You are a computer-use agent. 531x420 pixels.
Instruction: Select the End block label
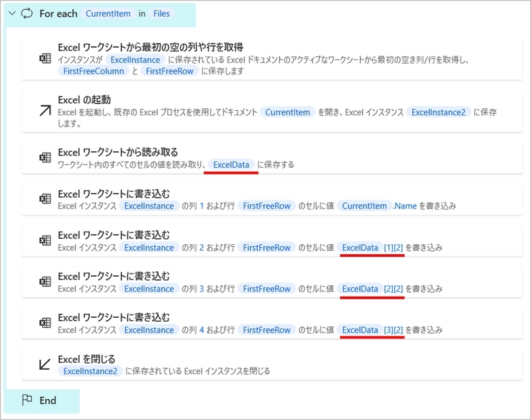click(48, 401)
